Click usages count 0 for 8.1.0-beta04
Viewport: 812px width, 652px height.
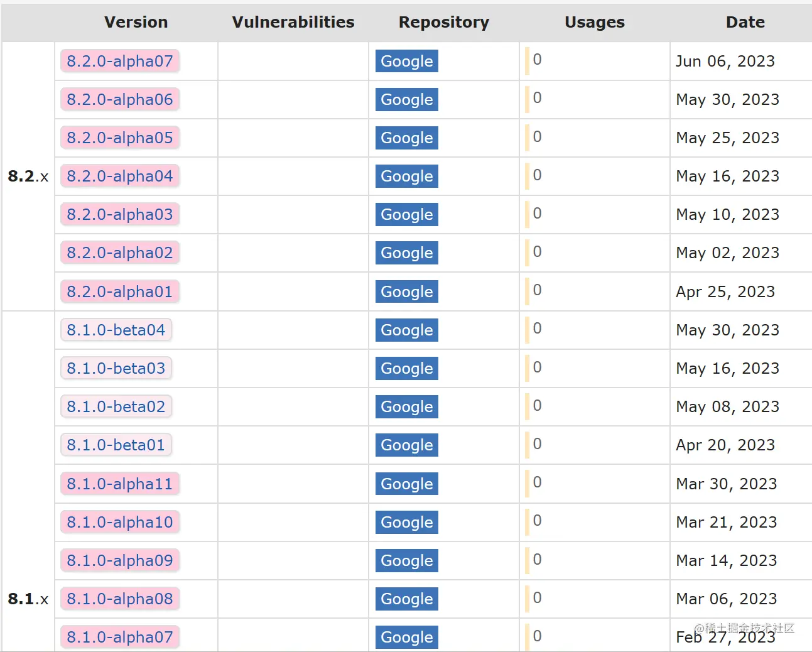[x=537, y=329]
